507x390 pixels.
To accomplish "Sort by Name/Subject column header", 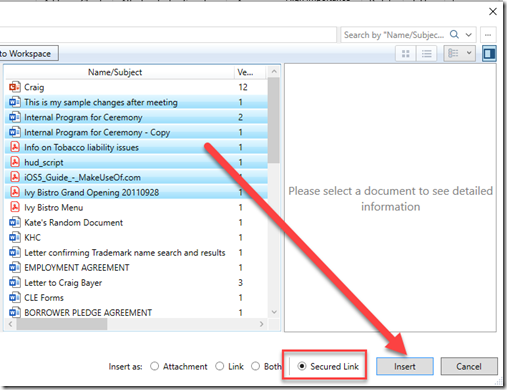I will pyautogui.click(x=115, y=72).
